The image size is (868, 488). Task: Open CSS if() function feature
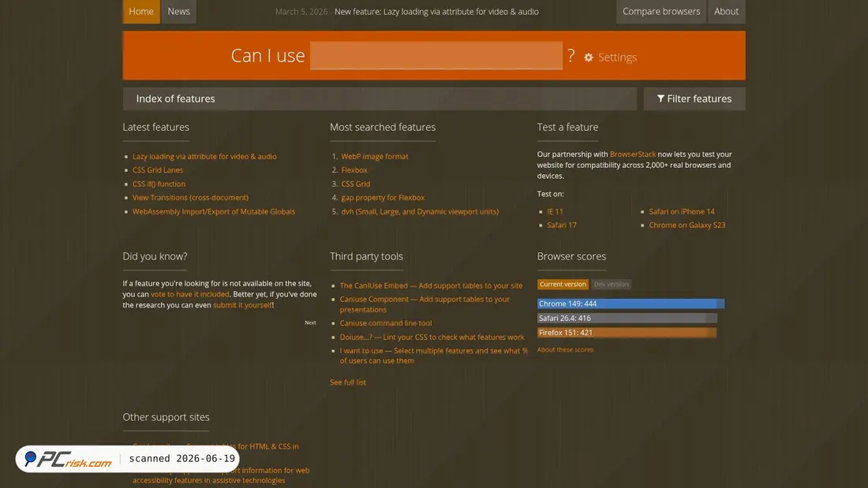[159, 184]
